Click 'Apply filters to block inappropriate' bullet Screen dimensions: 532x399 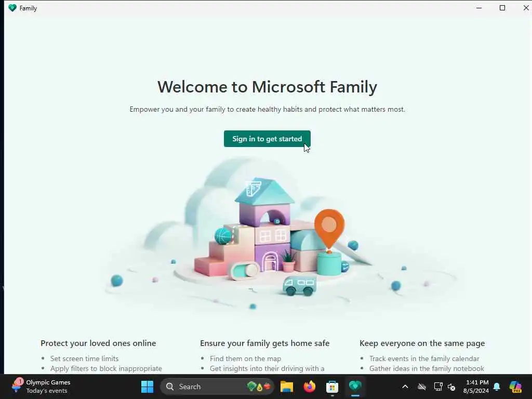pyautogui.click(x=106, y=368)
